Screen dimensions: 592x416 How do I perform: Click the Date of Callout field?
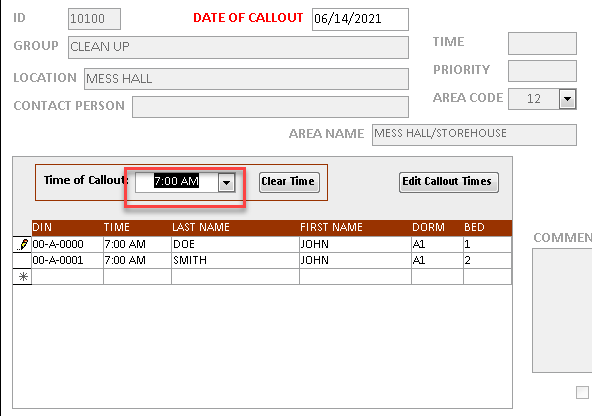point(360,19)
